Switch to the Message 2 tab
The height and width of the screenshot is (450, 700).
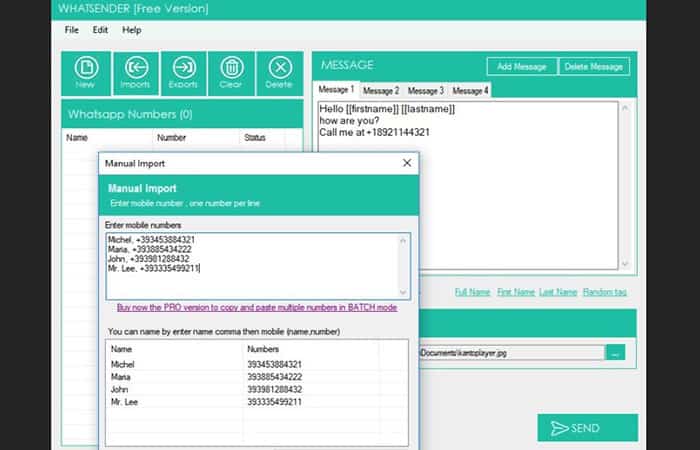click(381, 91)
